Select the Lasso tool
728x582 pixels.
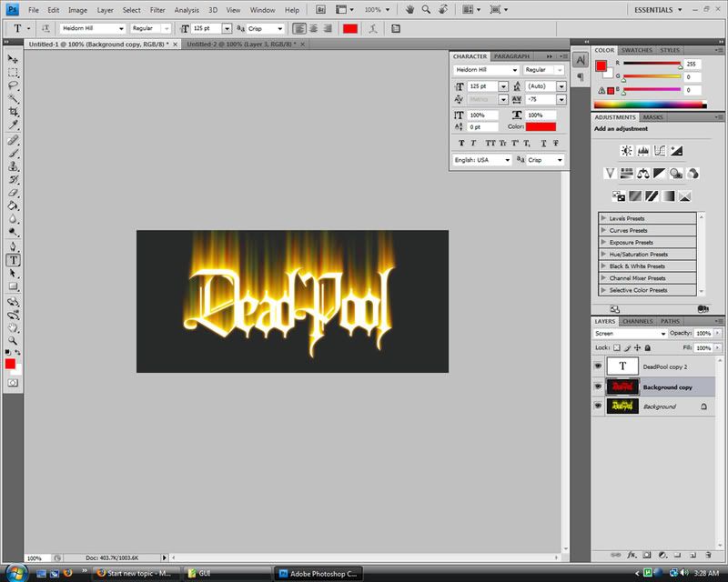click(x=13, y=85)
